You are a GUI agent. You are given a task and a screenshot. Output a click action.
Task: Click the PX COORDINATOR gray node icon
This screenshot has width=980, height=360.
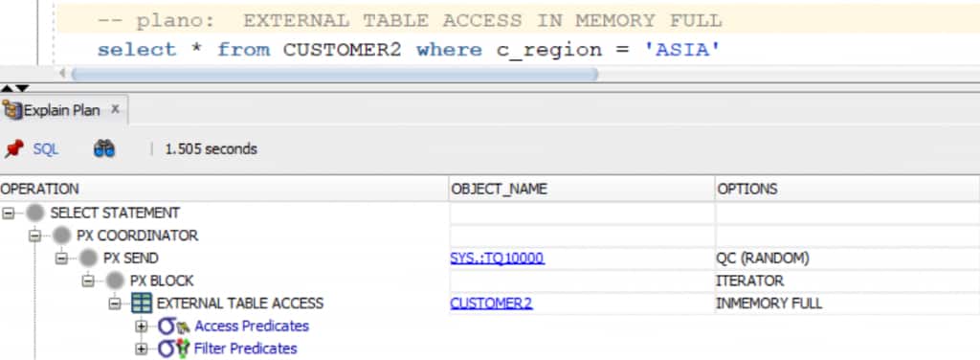point(62,236)
